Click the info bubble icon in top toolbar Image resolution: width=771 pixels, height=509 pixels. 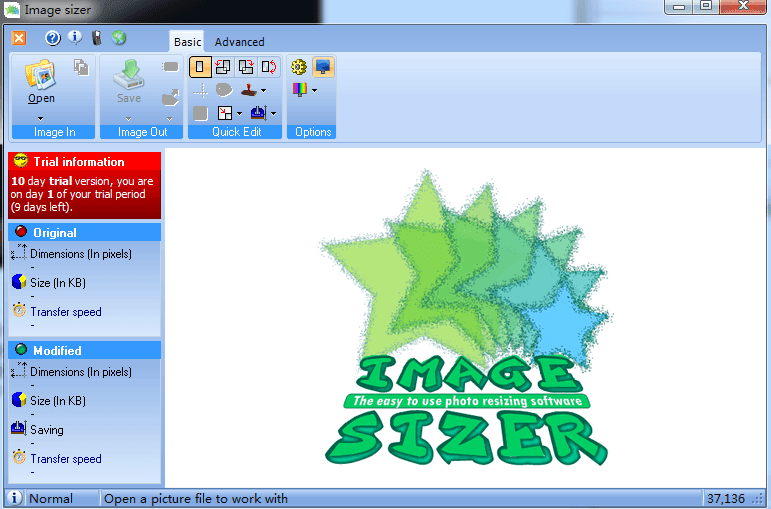coord(75,39)
